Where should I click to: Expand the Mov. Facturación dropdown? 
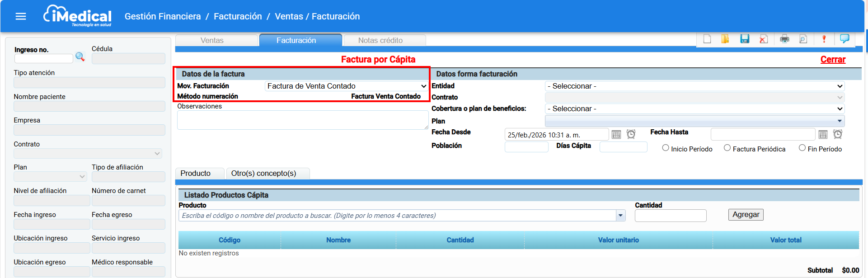pyautogui.click(x=346, y=86)
